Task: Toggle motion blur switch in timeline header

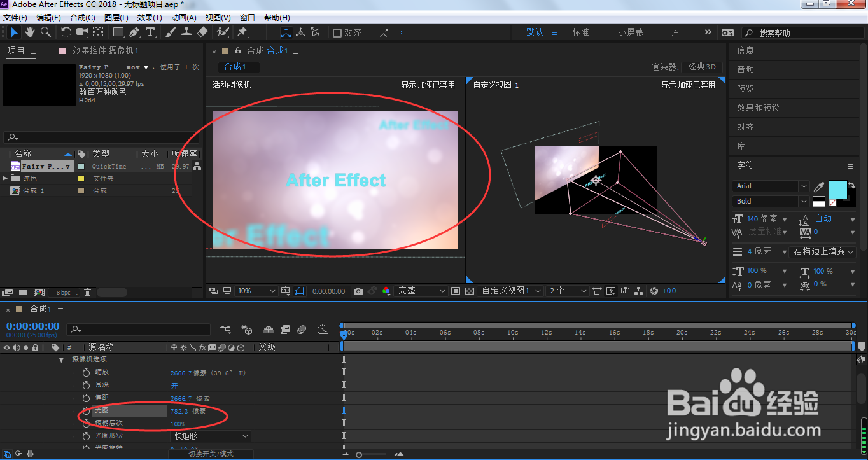Action: (x=302, y=330)
